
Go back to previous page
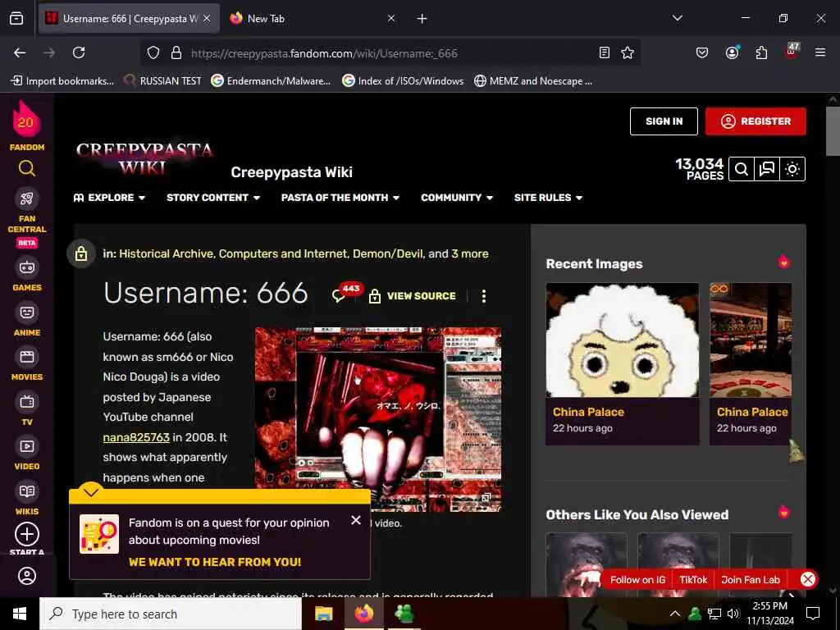tap(20, 52)
